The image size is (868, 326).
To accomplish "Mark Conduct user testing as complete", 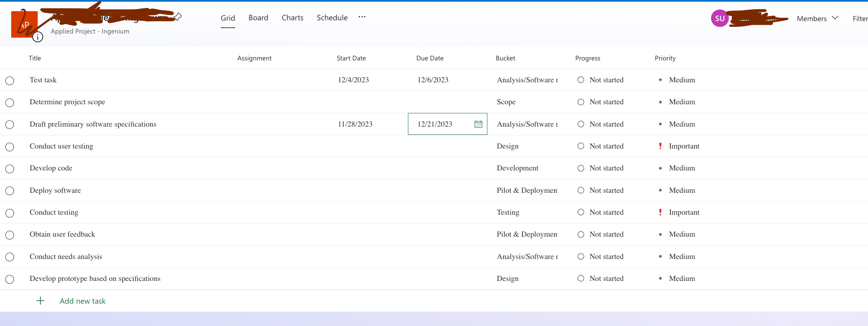I will tap(10, 147).
